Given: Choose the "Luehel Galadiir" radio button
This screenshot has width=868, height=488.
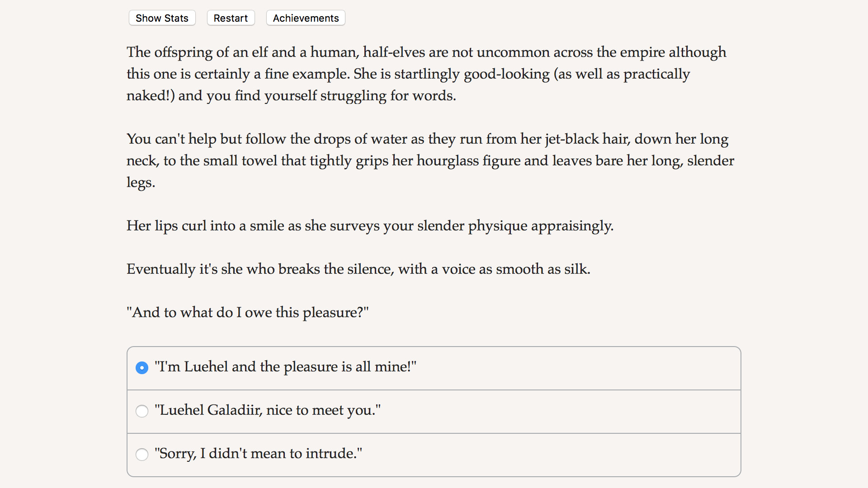Looking at the screenshot, I should [142, 411].
